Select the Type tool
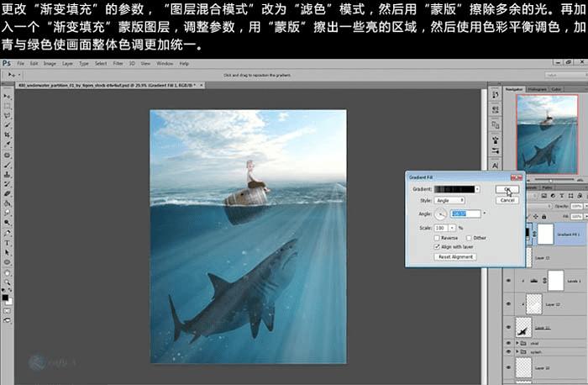This screenshot has height=385, width=588. [x=8, y=241]
